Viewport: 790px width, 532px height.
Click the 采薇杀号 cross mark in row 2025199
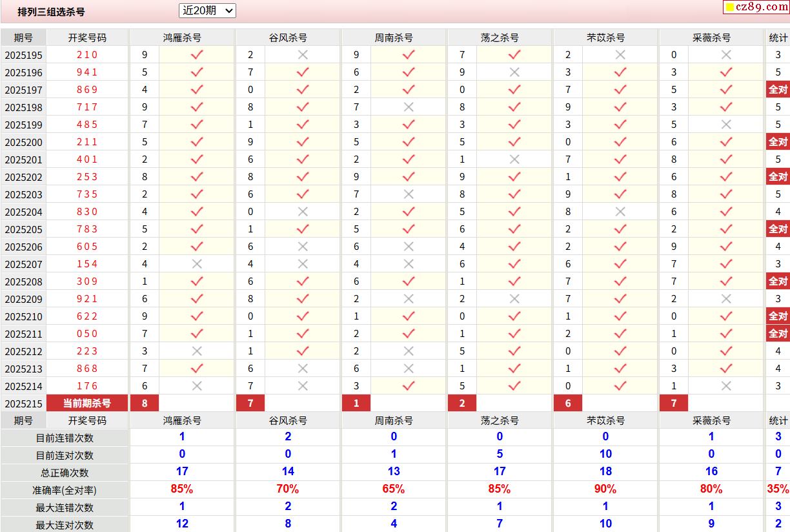[726, 125]
